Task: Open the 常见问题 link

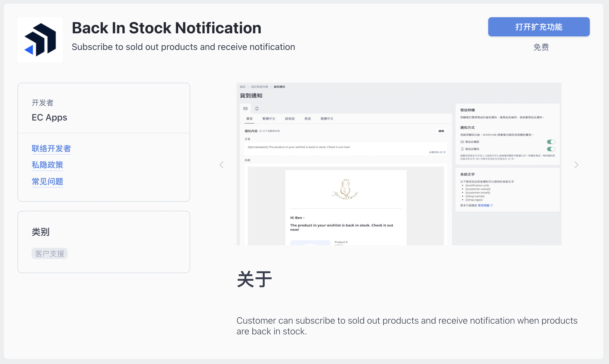Action: click(x=47, y=181)
